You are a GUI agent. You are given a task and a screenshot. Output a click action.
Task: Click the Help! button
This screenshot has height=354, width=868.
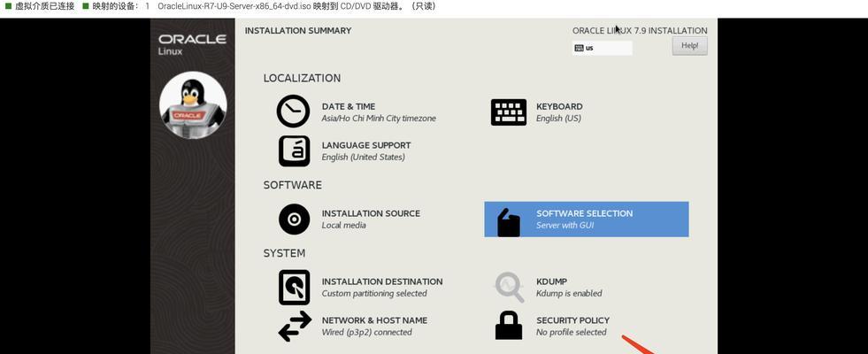coord(690,46)
